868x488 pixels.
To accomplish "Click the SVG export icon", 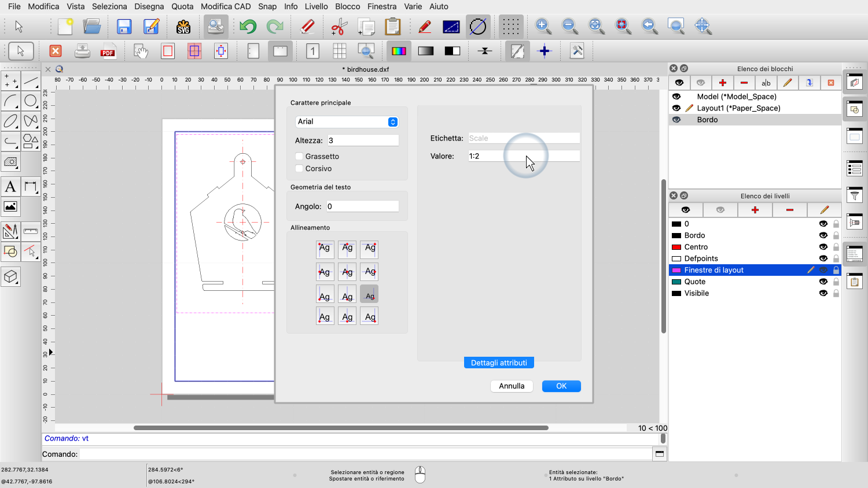I will click(183, 27).
